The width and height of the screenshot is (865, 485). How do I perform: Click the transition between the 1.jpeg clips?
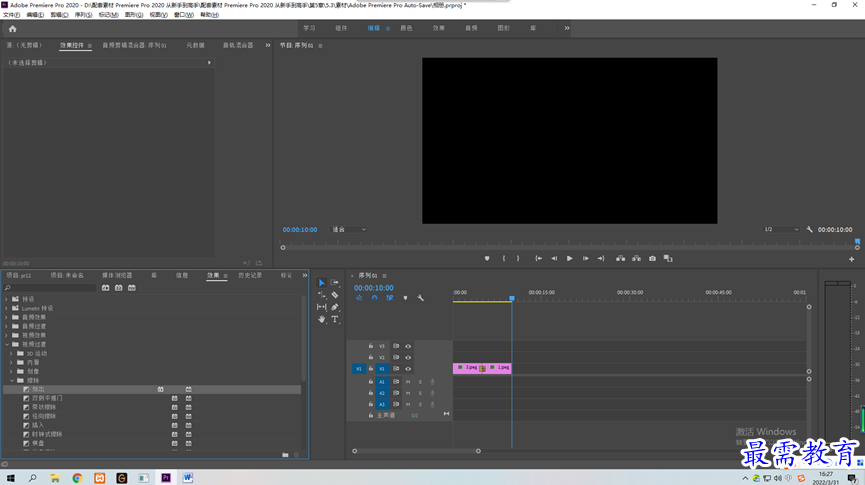pos(482,369)
